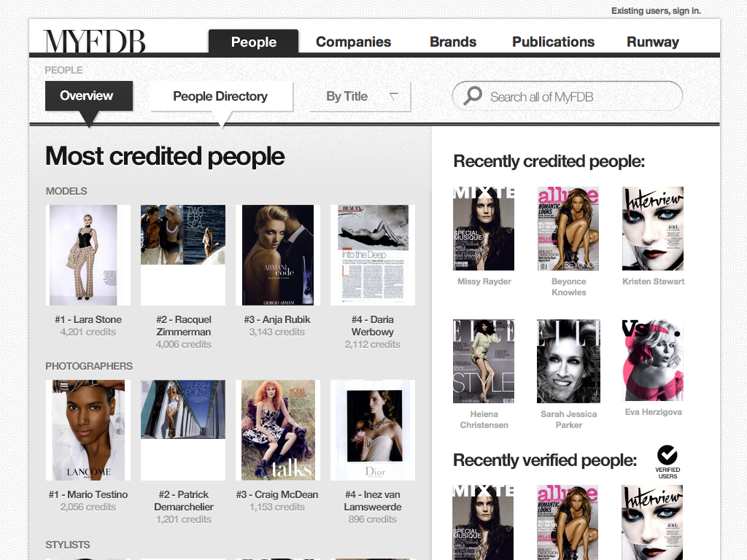
Task: Expand the By Title dropdown
Action: click(360, 97)
